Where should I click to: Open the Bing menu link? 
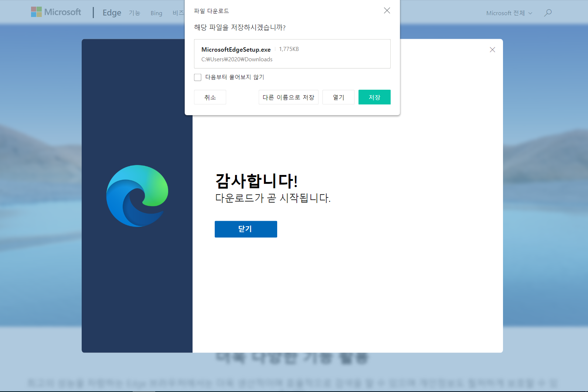pyautogui.click(x=156, y=13)
